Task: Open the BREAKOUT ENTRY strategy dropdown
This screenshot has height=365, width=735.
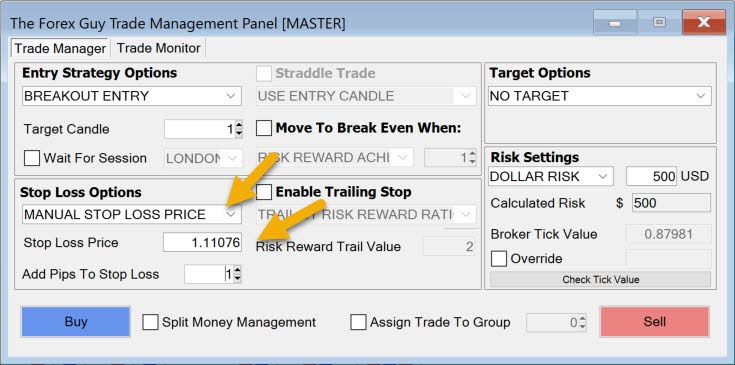Action: click(132, 96)
